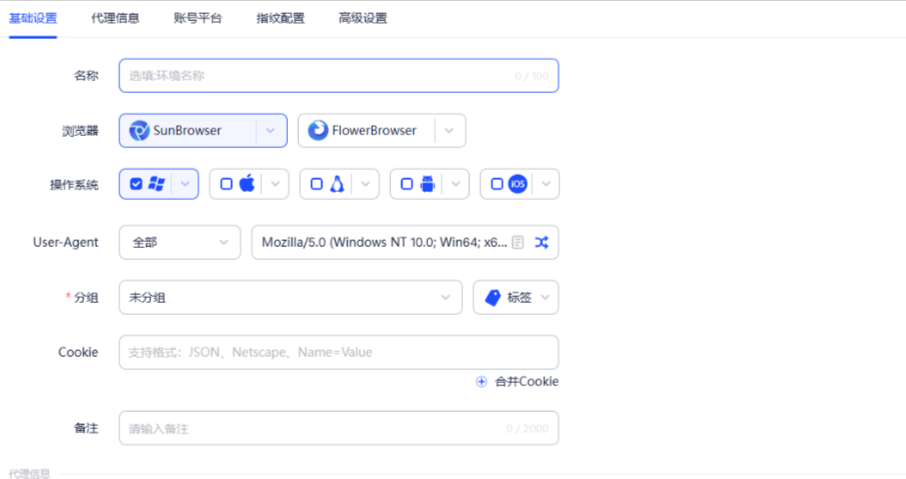Focus the Cookie input field
This screenshot has height=479, width=906.
[x=339, y=352]
